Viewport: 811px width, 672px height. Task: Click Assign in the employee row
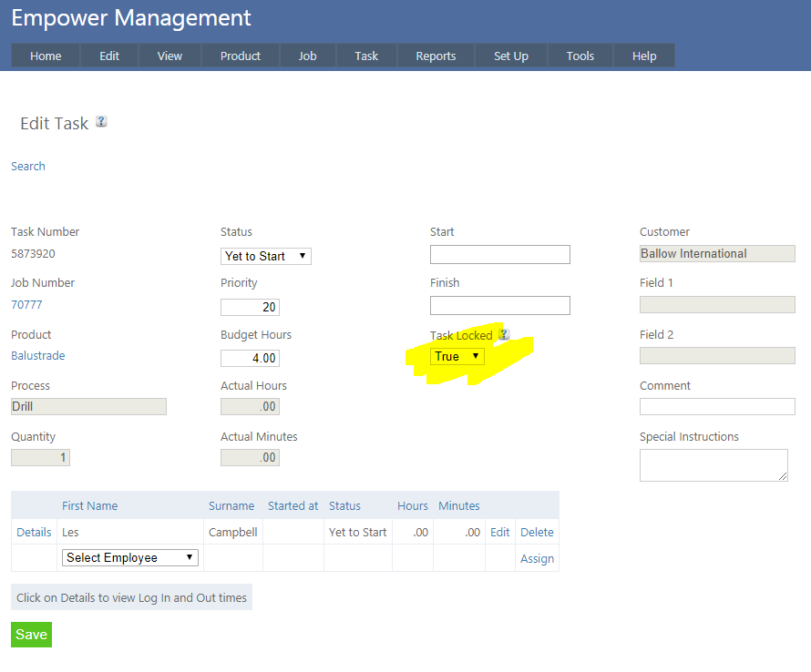[537, 559]
